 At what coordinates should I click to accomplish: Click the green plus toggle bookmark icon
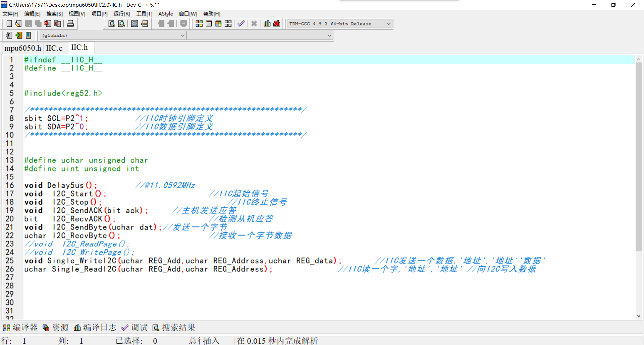(x=19, y=35)
